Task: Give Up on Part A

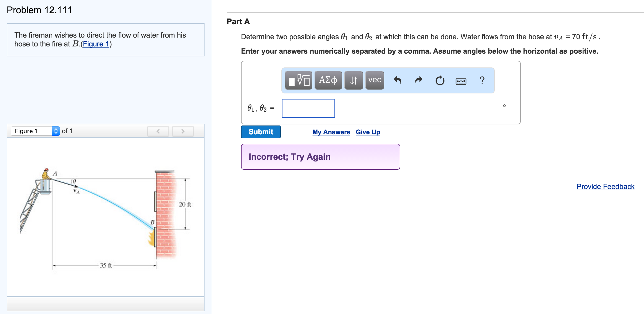Action: [368, 132]
